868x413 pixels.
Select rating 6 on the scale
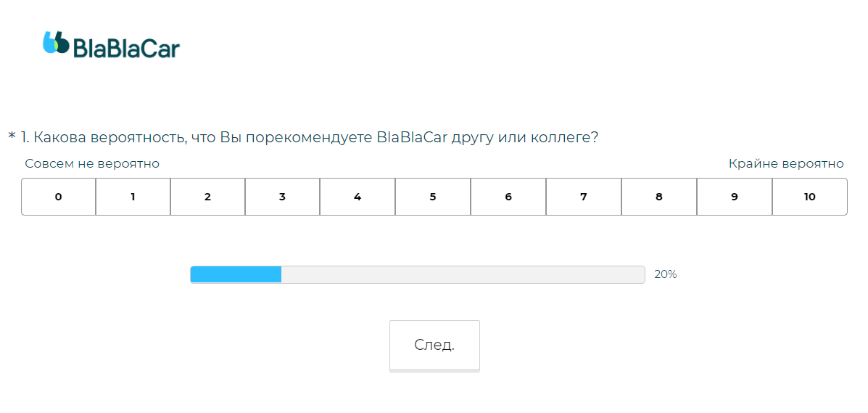pyautogui.click(x=508, y=197)
